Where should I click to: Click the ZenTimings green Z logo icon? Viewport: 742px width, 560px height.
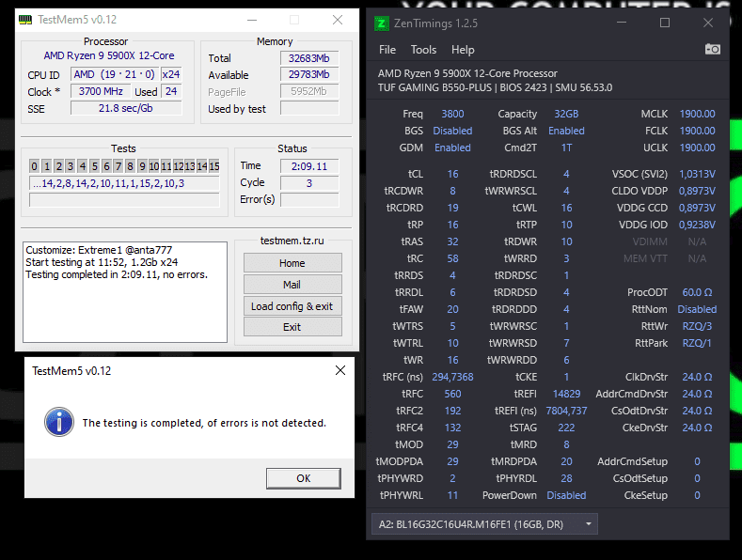tap(382, 23)
